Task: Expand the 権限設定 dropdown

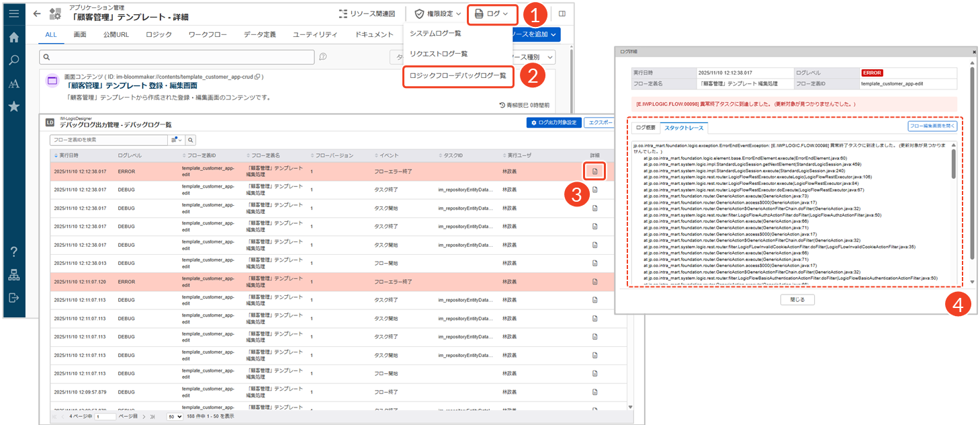Action: pos(438,13)
